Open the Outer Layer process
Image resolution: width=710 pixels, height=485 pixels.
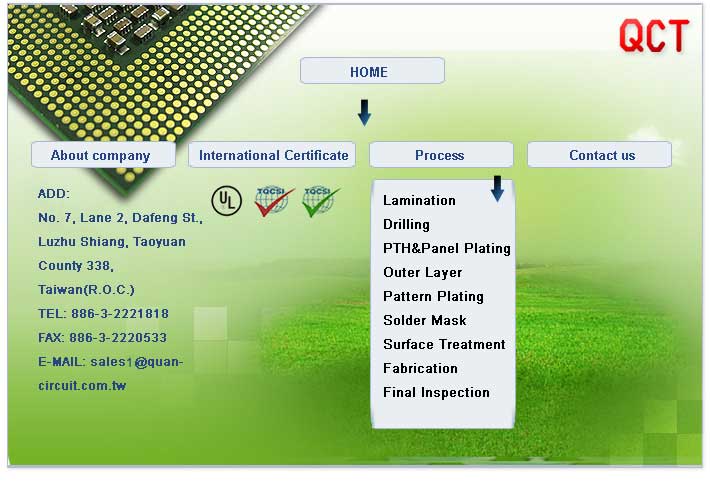point(422,273)
